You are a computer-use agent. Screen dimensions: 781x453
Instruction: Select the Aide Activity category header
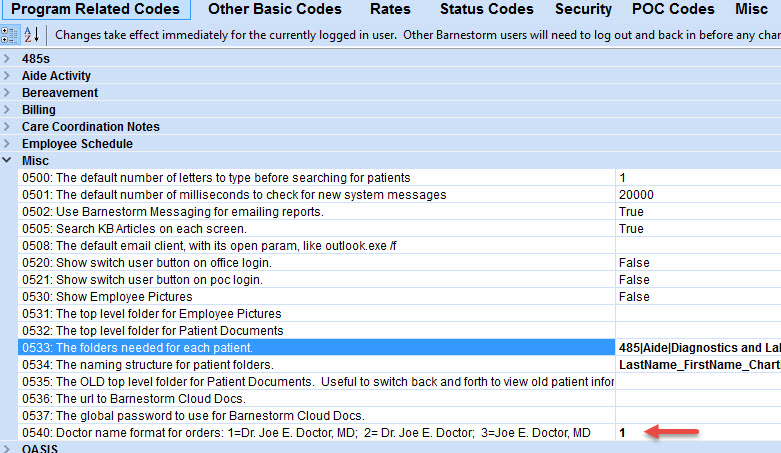pos(56,76)
